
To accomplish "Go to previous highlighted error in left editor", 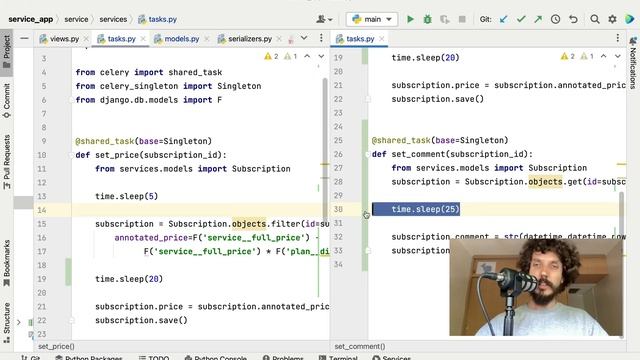I will [307, 56].
